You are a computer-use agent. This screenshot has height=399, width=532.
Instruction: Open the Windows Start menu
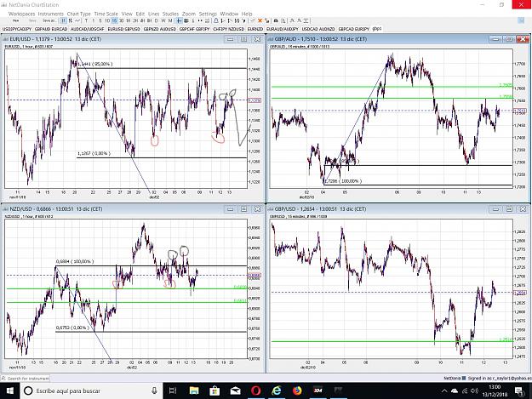pos(9,390)
